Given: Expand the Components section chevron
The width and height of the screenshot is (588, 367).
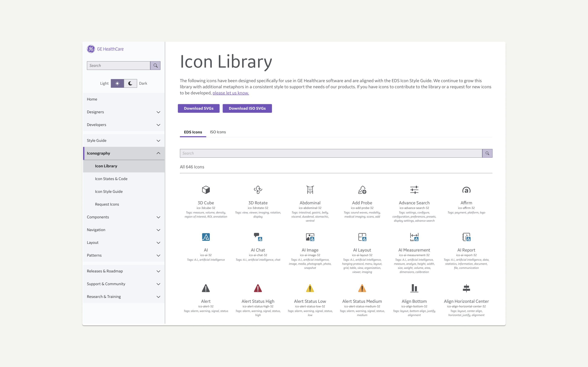Looking at the screenshot, I should click(158, 217).
